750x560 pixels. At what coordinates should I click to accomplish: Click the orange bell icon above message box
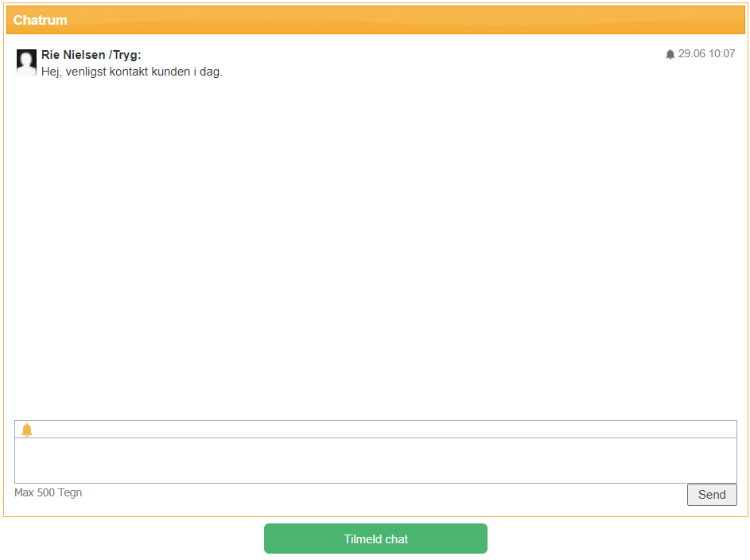tap(27, 430)
